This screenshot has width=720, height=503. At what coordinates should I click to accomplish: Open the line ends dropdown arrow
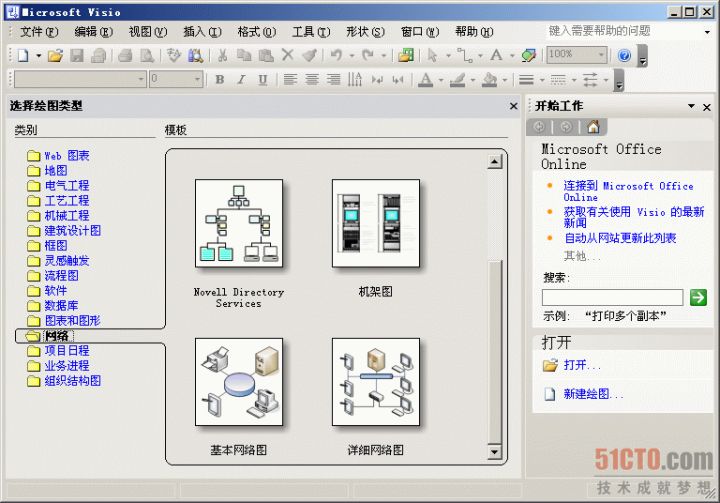click(x=606, y=80)
